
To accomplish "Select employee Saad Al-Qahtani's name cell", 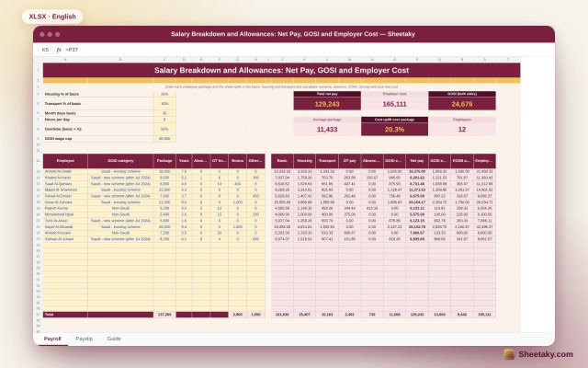I will (x=65, y=184).
